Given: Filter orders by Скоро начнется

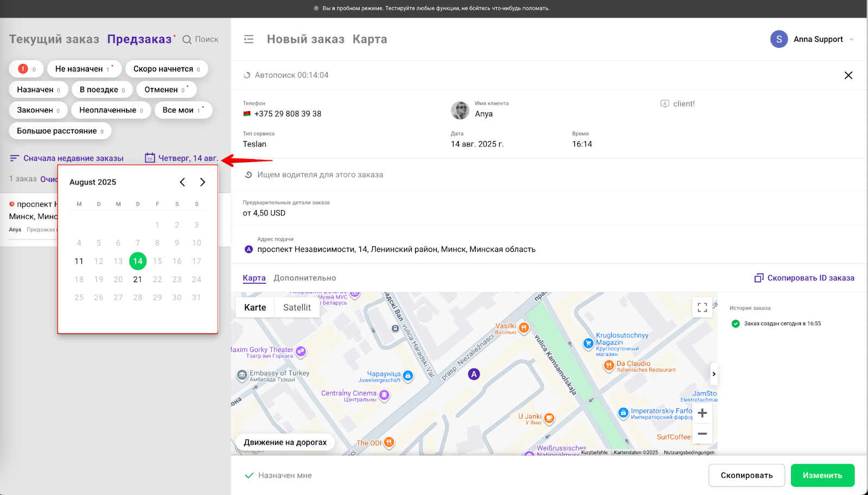Looking at the screenshot, I should (x=167, y=69).
